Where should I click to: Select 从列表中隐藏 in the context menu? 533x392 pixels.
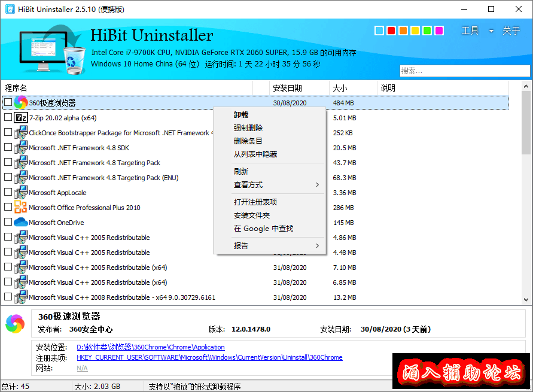point(269,154)
